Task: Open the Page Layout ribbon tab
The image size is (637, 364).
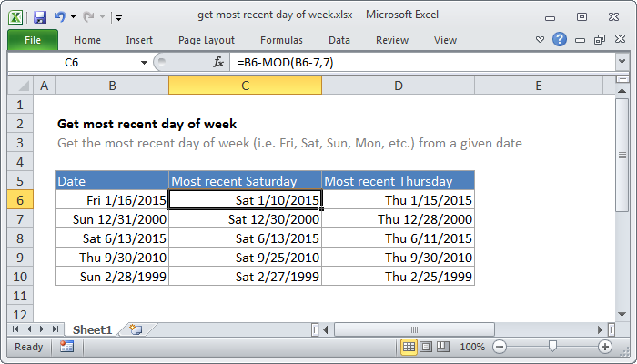Action: coord(207,40)
